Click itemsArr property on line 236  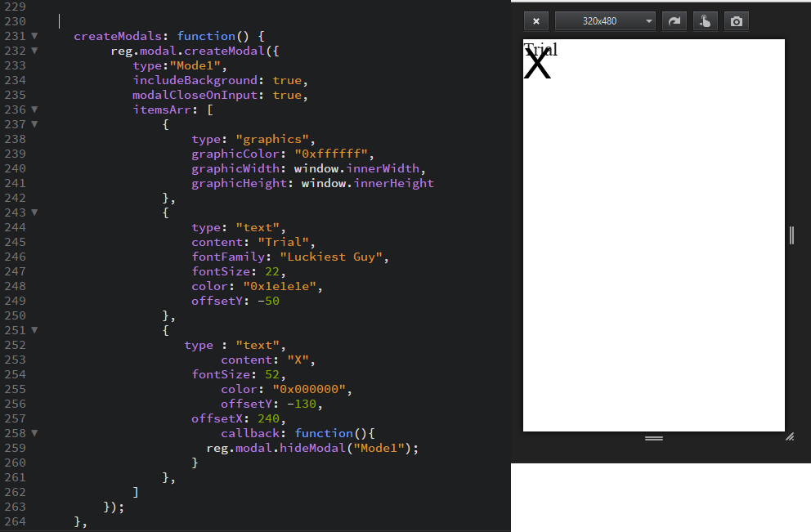[x=162, y=110]
